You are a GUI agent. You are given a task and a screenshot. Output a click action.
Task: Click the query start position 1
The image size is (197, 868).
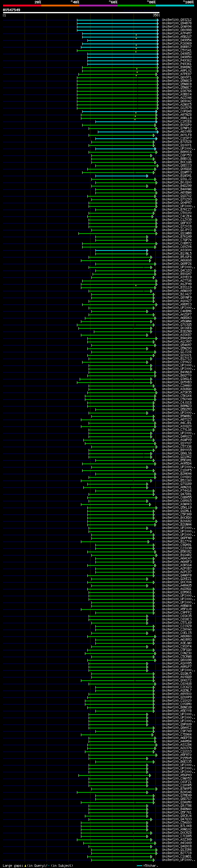(x=5, y=15)
